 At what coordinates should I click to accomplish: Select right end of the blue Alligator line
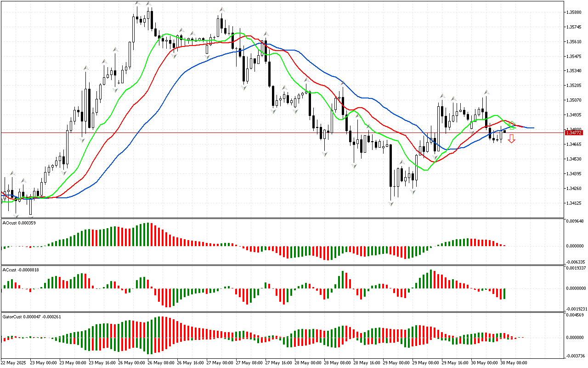coord(532,127)
